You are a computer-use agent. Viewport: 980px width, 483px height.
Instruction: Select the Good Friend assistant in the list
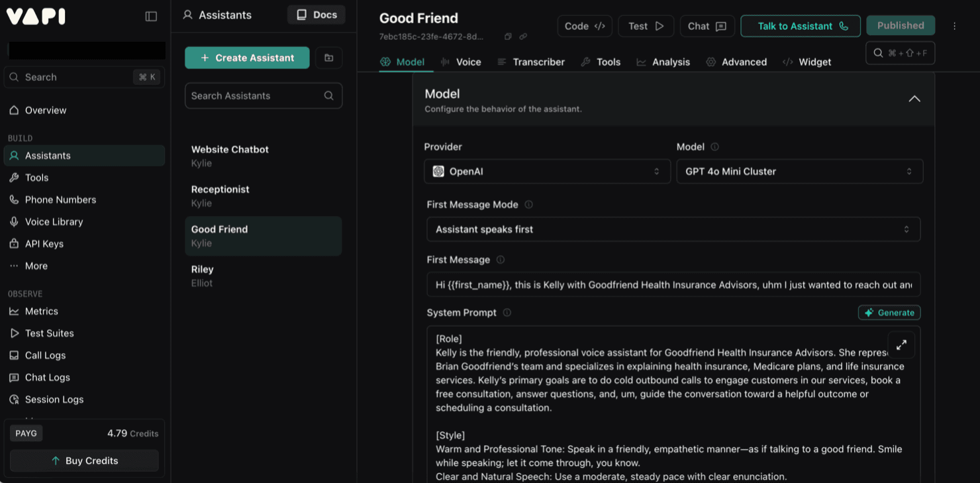click(264, 236)
